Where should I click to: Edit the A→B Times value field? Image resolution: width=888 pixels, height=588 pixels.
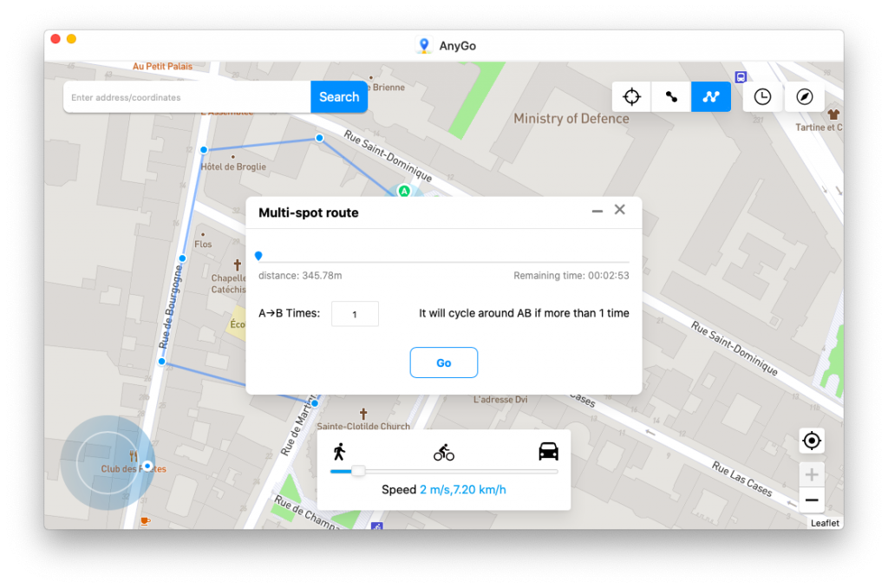click(x=355, y=313)
